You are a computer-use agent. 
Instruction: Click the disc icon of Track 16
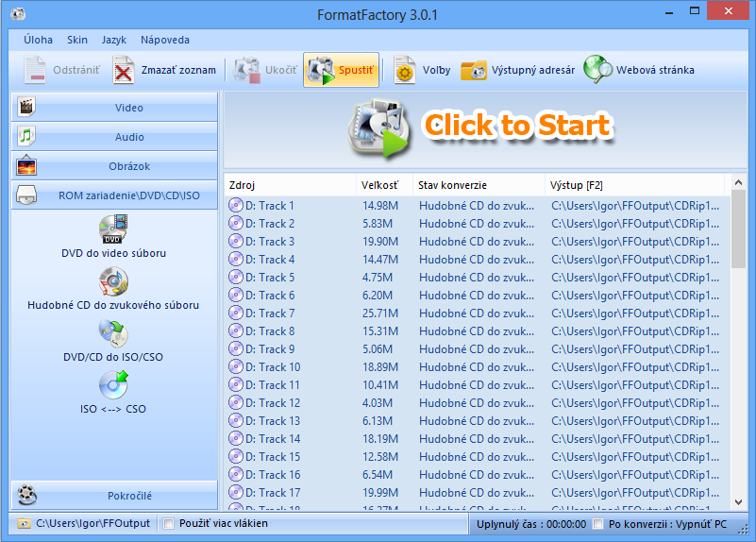(x=236, y=475)
